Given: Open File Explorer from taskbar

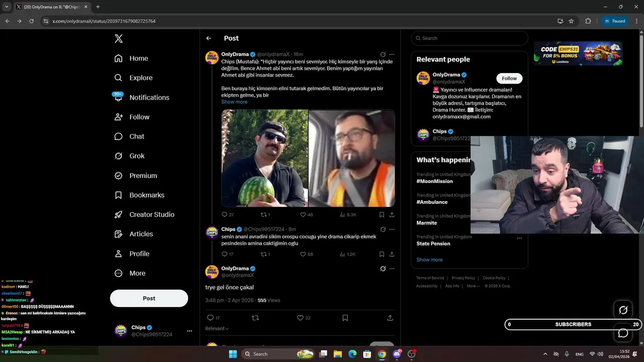Looking at the screenshot, I should (x=338, y=354).
